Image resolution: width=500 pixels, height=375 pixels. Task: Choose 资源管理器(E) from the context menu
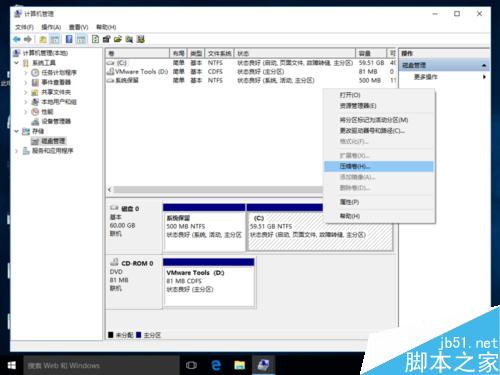point(379,106)
